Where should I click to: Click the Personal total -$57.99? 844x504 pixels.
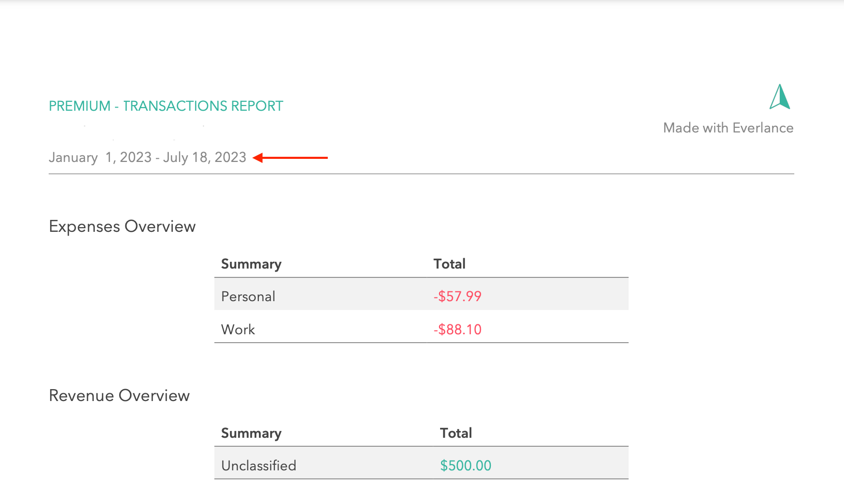[457, 296]
